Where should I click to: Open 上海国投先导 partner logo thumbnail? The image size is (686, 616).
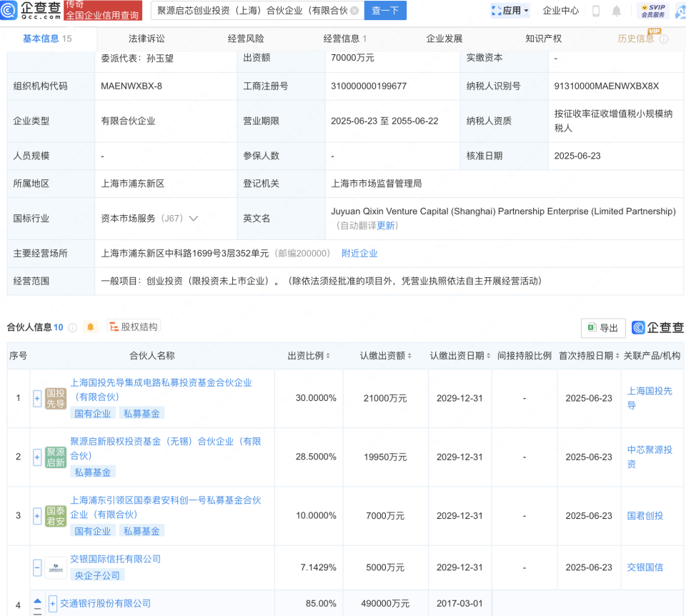pyautogui.click(x=56, y=399)
